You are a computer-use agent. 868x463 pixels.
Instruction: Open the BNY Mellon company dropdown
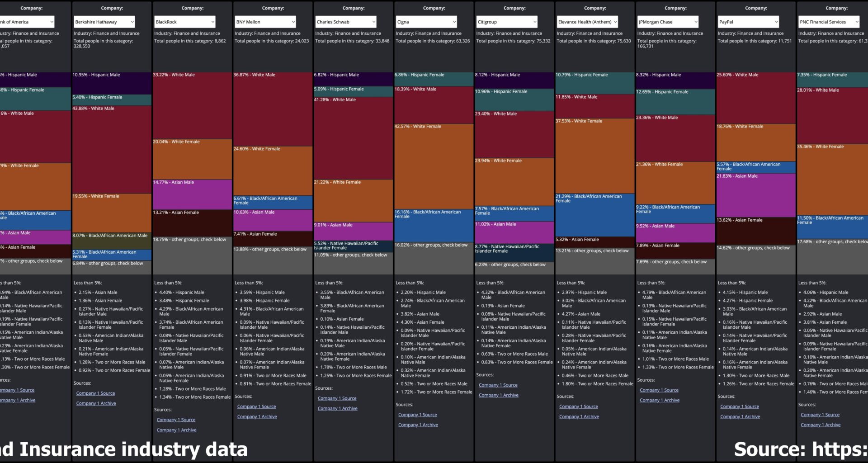pyautogui.click(x=265, y=21)
